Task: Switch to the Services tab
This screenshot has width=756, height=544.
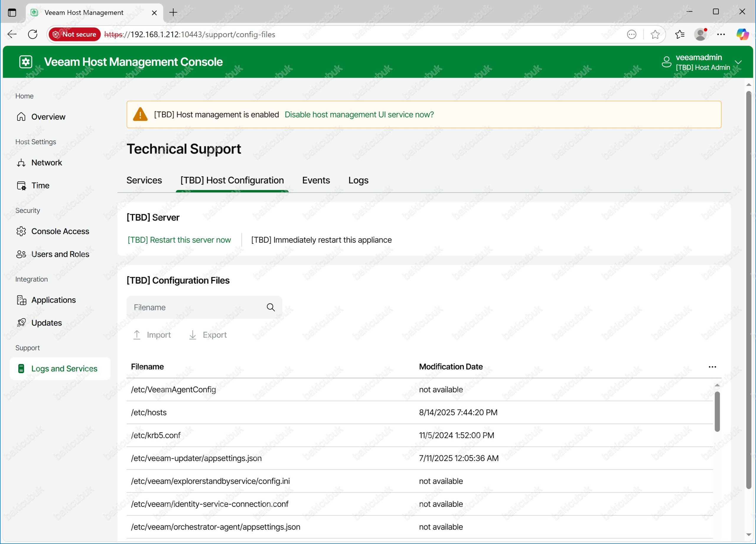Action: pos(144,180)
